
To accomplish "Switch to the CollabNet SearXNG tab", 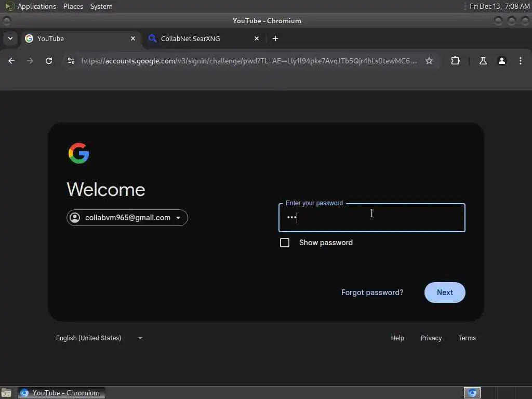I will tap(204, 38).
